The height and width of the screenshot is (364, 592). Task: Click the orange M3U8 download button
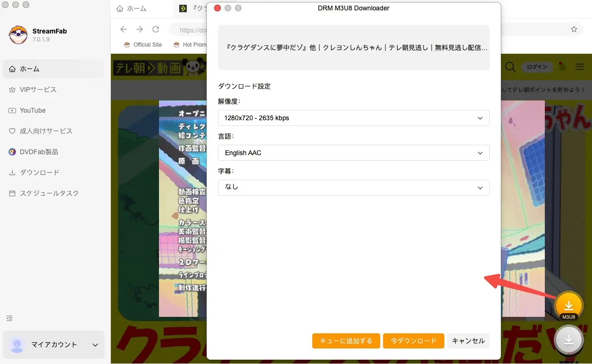coord(569,306)
